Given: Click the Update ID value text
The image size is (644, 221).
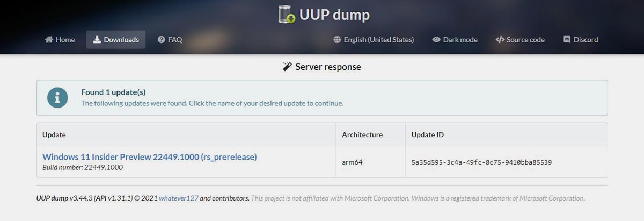Looking at the screenshot, I should [x=481, y=162].
